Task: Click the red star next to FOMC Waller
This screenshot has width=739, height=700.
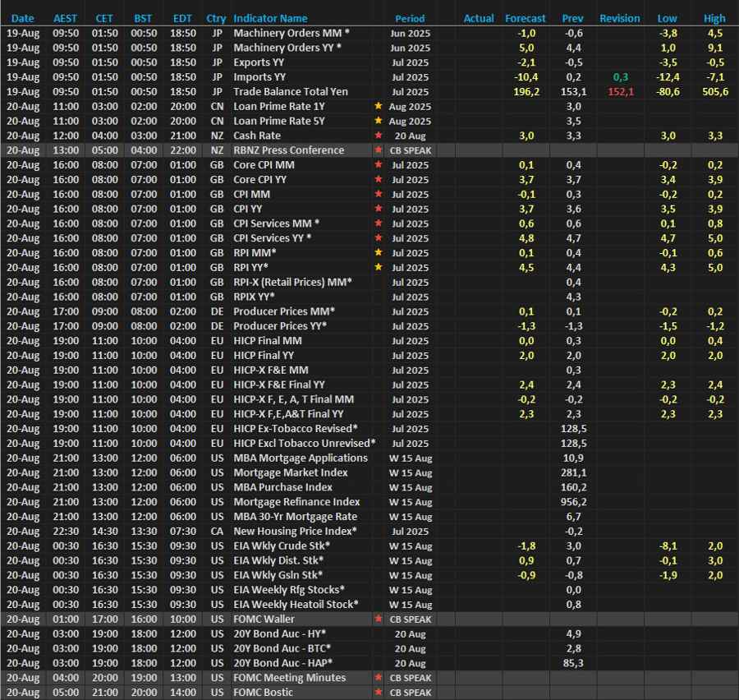Action: 379,619
